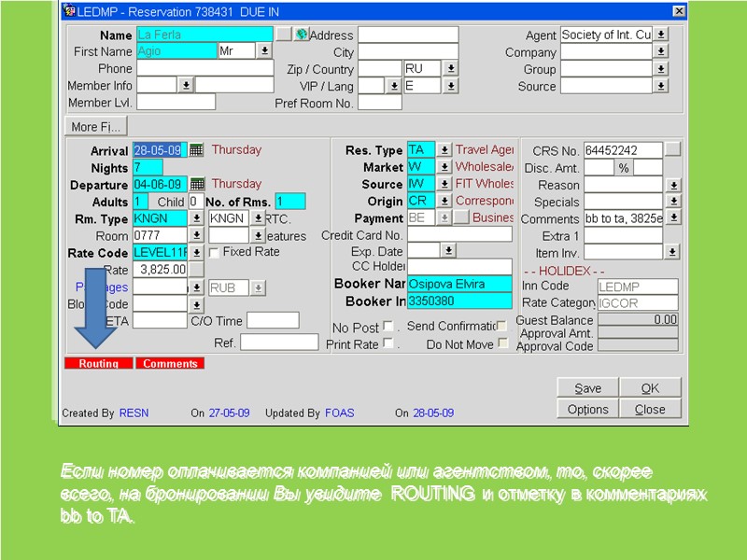747x560 pixels.
Task: Open the Source code dropdown next to IW
Action: pos(444,184)
